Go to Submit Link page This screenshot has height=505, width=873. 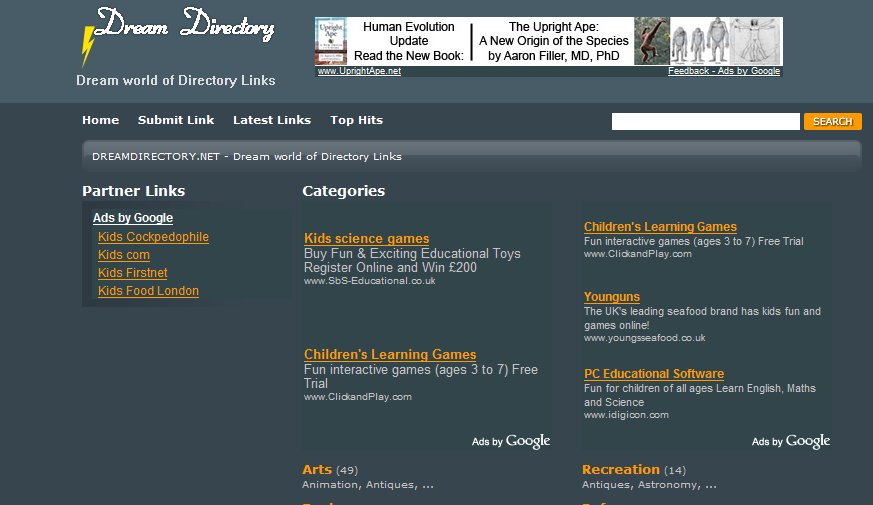tap(176, 120)
